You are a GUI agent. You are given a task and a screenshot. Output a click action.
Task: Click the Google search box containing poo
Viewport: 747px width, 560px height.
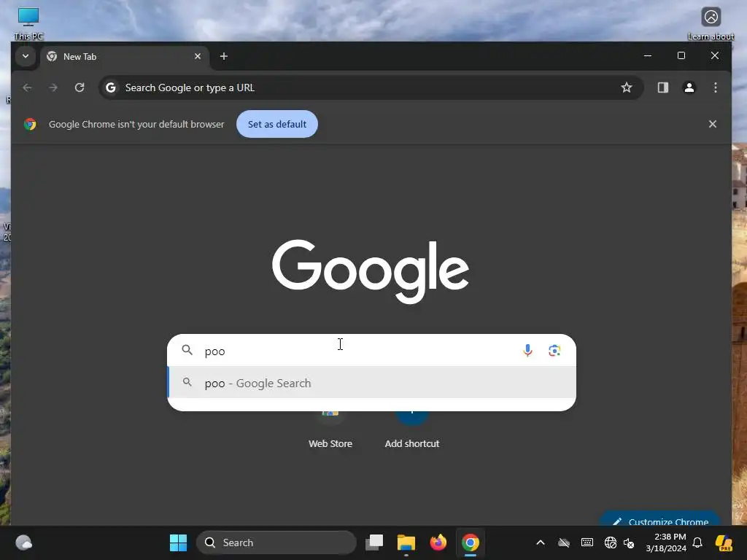(371, 351)
